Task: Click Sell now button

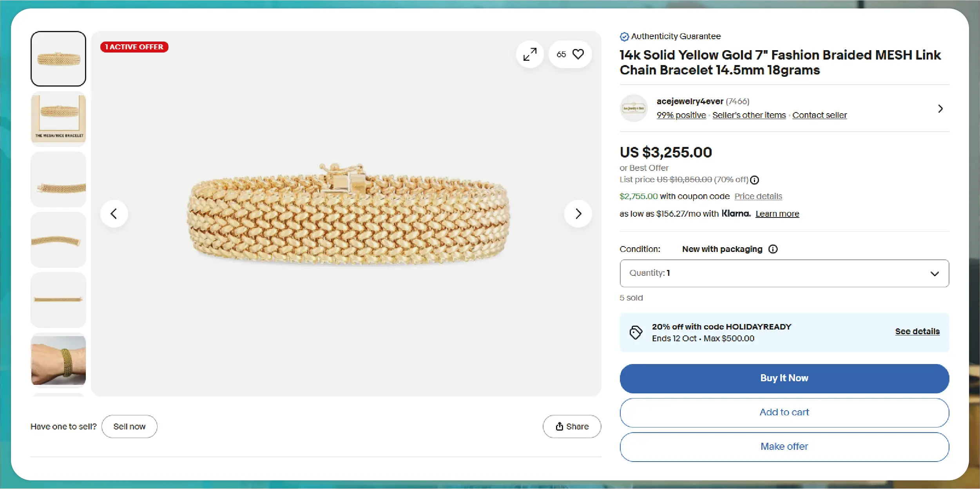Action: [x=129, y=427]
